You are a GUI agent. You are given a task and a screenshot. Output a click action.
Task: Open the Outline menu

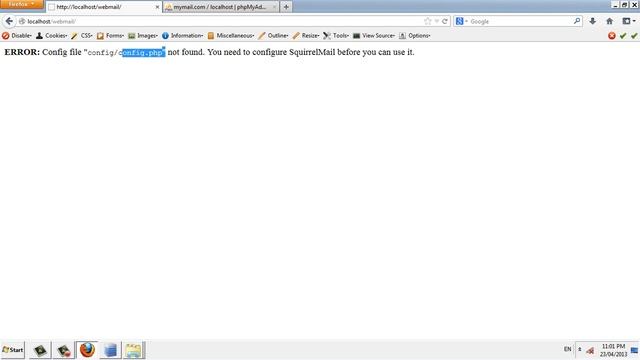point(273,36)
